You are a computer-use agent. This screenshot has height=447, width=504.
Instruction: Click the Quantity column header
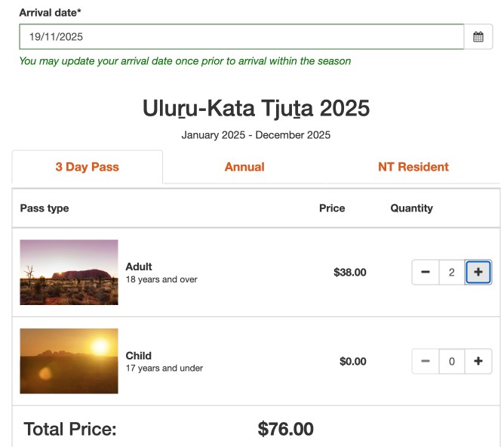tap(411, 208)
